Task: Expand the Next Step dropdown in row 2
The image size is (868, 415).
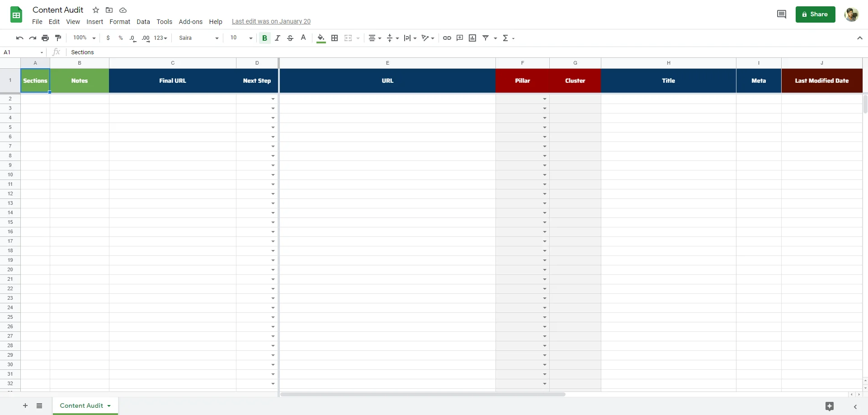Action: pos(273,99)
